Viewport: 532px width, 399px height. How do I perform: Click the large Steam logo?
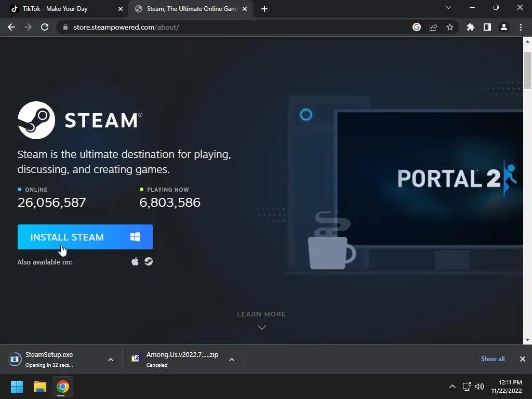coord(80,120)
